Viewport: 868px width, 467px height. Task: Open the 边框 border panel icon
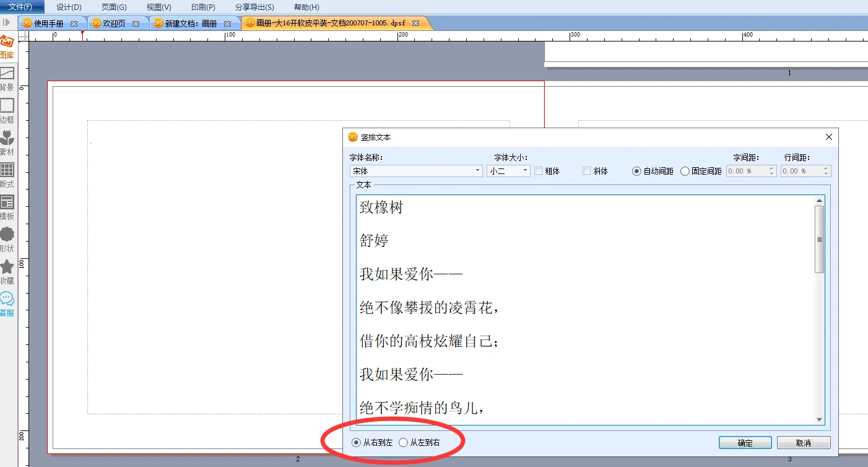pos(7,105)
